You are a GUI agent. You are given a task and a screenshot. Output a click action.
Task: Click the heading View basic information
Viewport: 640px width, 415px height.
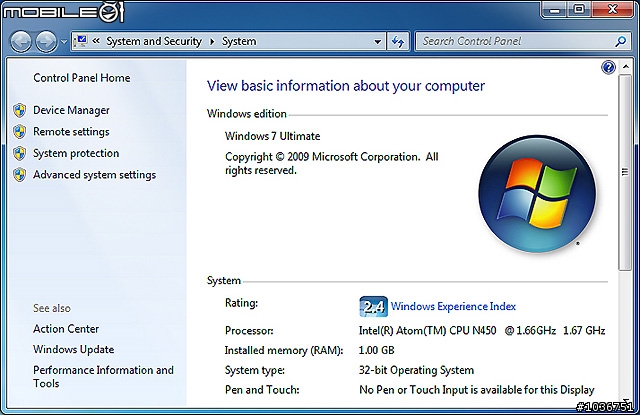pos(346,86)
